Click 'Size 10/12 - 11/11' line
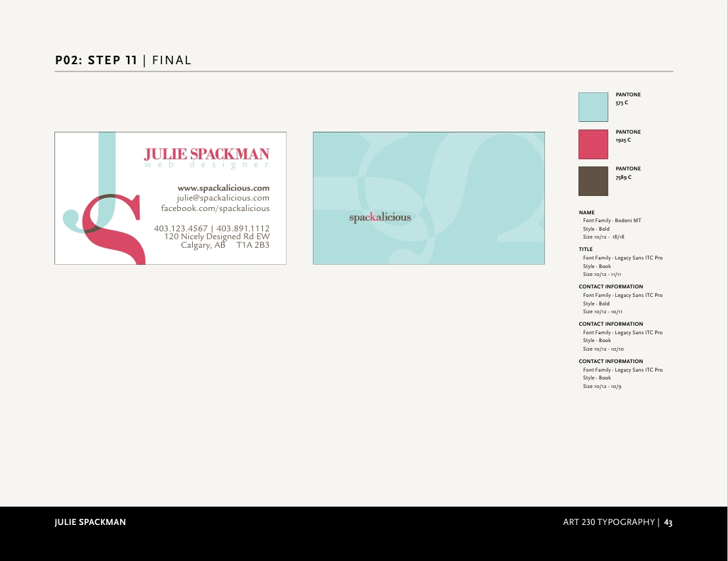This screenshot has width=728, height=561. click(601, 274)
